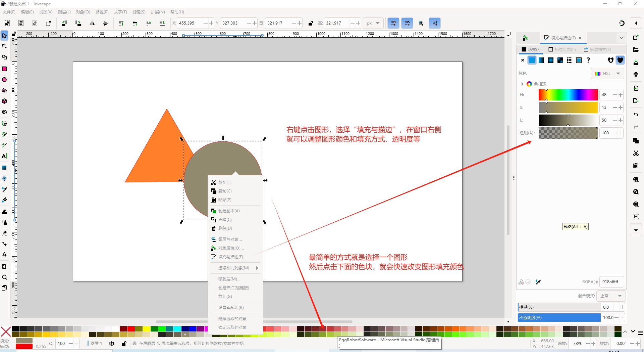Toggle the layer lock in status bar
The height and width of the screenshot is (352, 644).
point(124,343)
